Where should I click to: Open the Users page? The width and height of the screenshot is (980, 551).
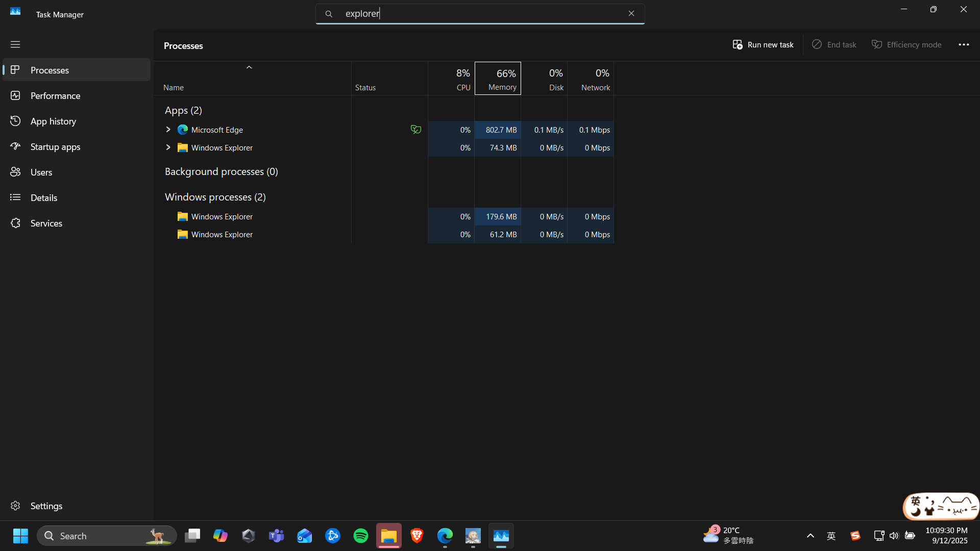[77, 172]
